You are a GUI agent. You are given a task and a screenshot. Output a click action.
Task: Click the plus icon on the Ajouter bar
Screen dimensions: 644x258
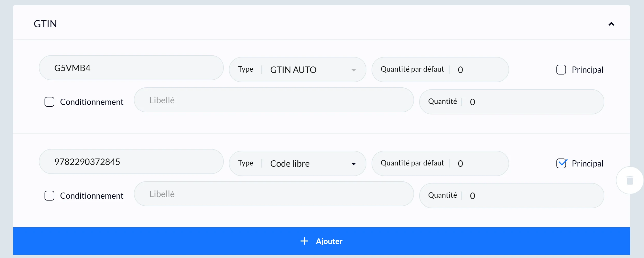point(304,241)
